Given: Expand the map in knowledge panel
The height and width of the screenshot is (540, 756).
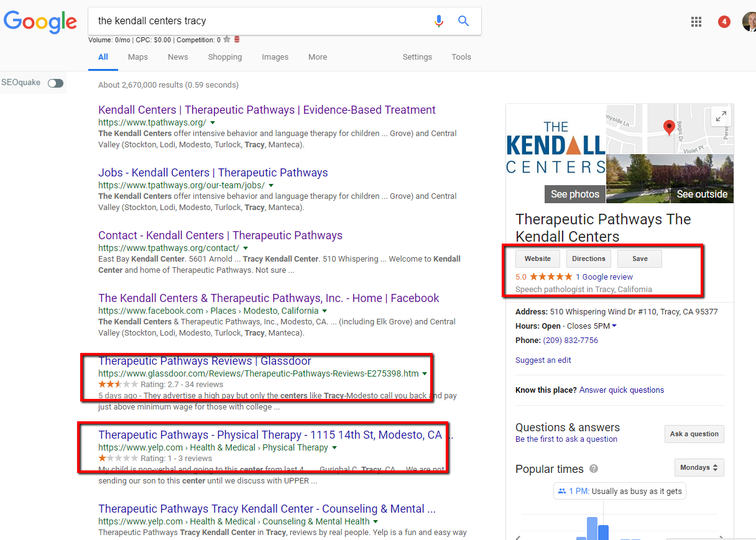Looking at the screenshot, I should [x=721, y=116].
